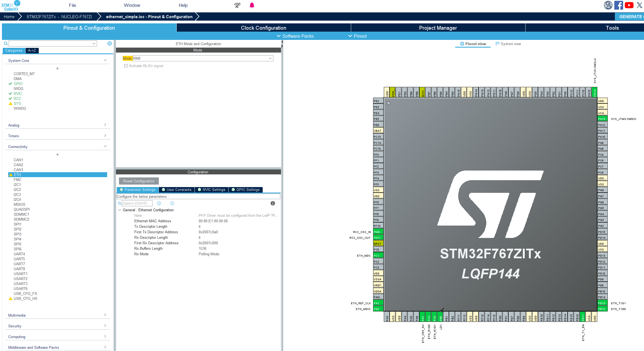Viewport: 644px width, 351px height.
Task: Click the Reset Configuration button
Action: click(x=139, y=181)
